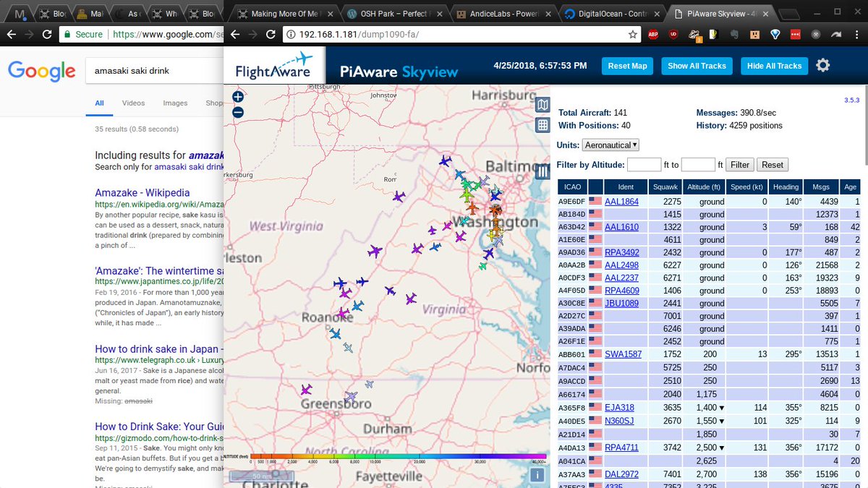Zoom in on the Skyview map
This screenshot has height=488, width=868.
click(x=238, y=96)
